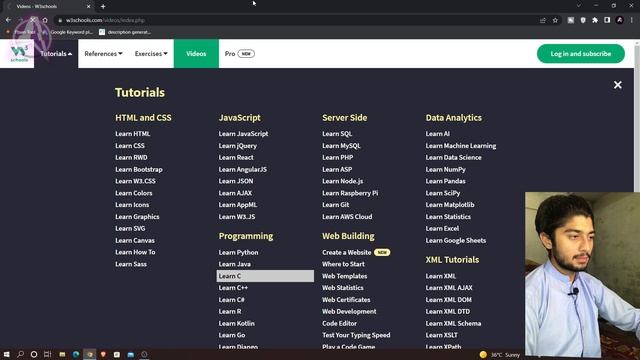The width and height of the screenshot is (640, 360).
Task: Open Learn React tutorial
Action: point(236,157)
